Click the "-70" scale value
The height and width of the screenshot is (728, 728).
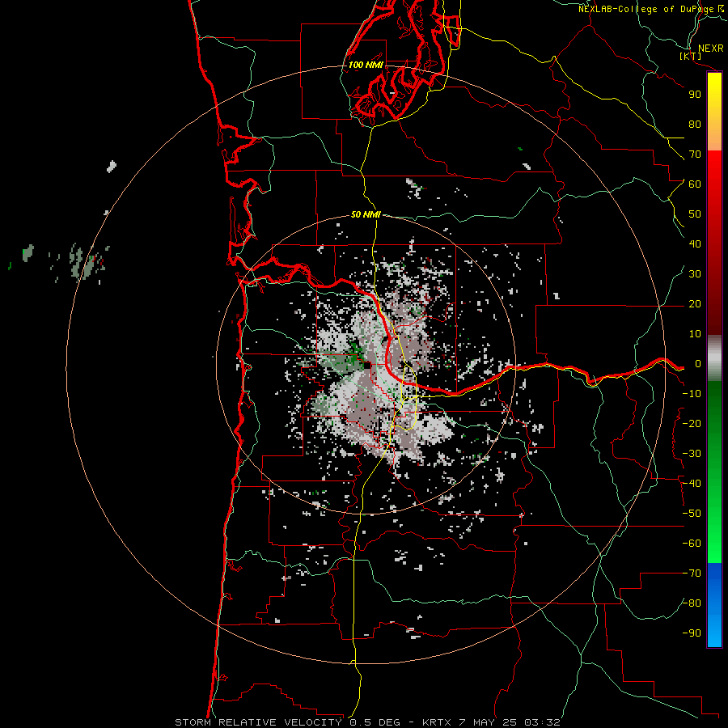692,574
